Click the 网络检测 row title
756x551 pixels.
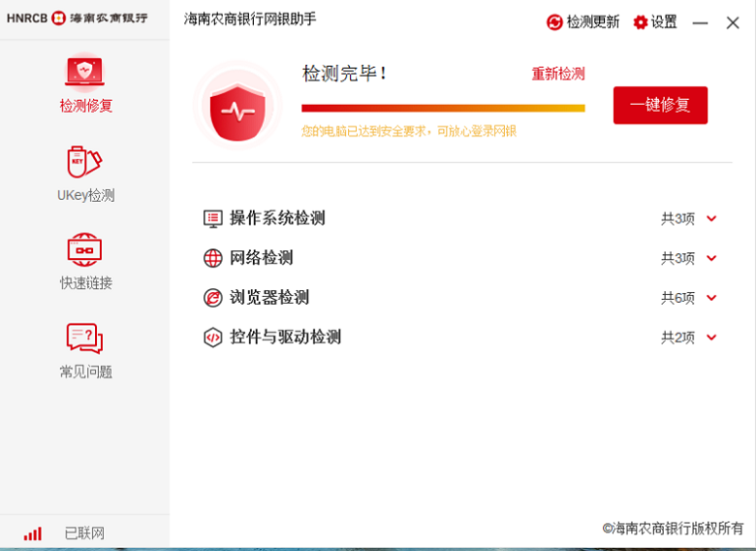coord(262,258)
